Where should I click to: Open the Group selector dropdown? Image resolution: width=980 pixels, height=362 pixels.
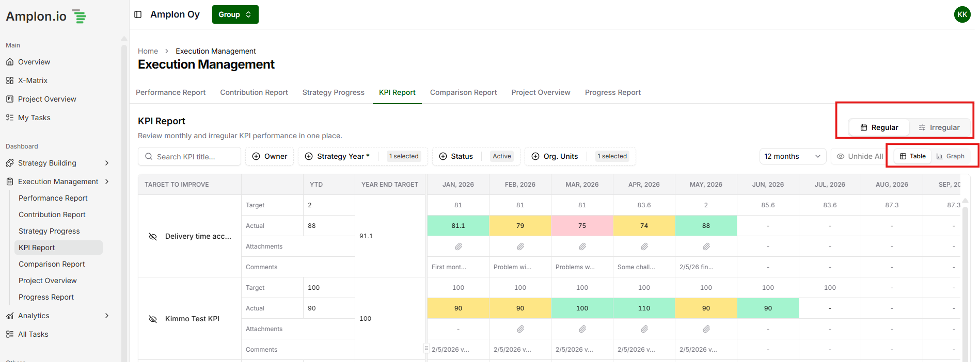[235, 14]
